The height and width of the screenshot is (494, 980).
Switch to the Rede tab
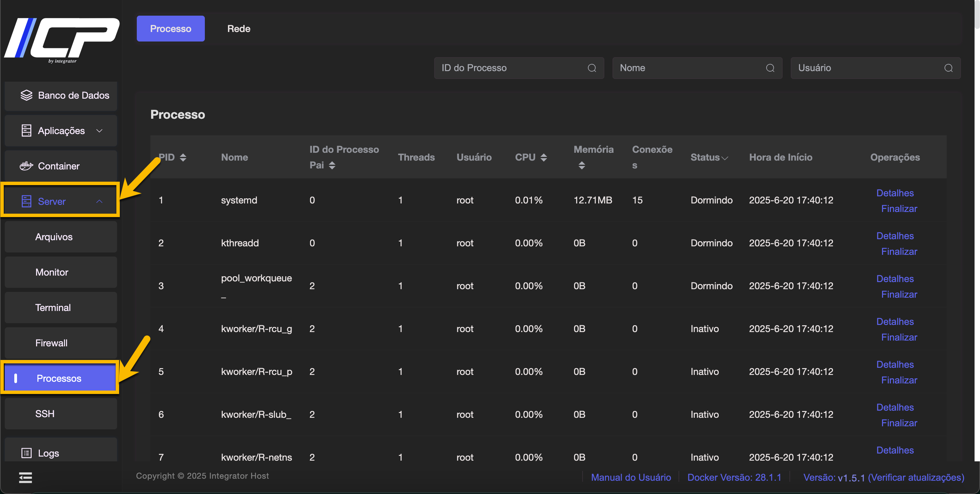tap(239, 29)
